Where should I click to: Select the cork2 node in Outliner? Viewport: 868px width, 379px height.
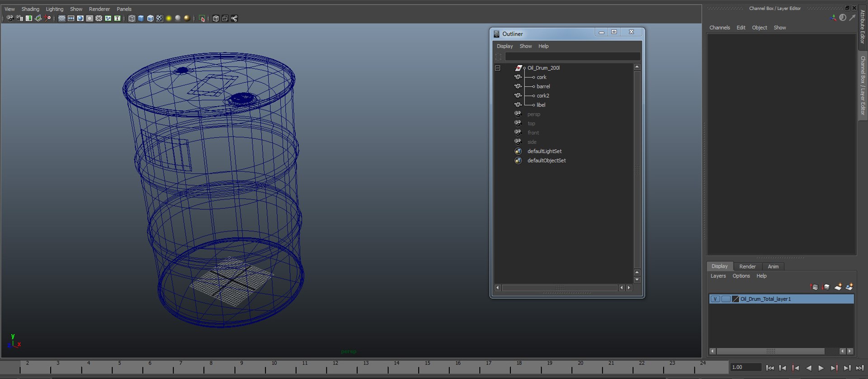pyautogui.click(x=542, y=96)
